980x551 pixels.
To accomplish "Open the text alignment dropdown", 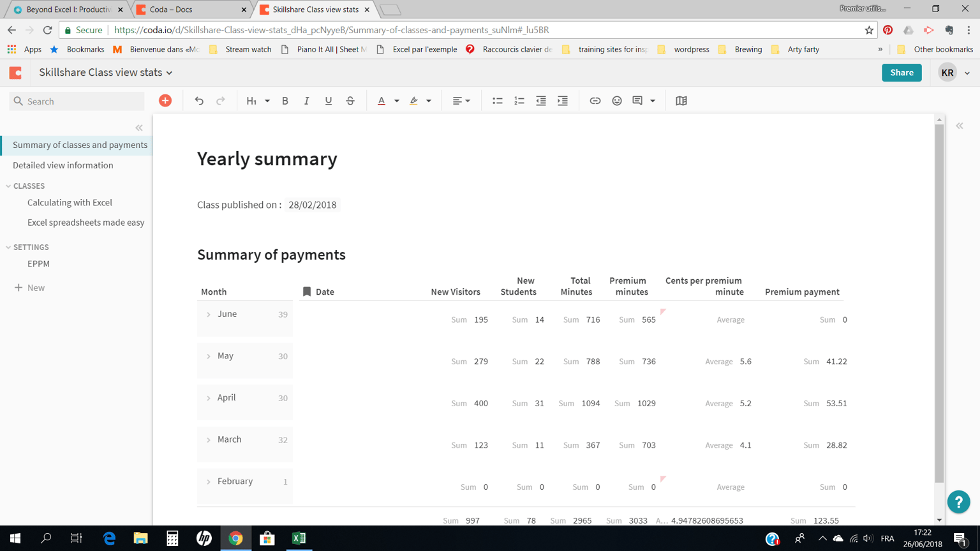I will coord(461,101).
